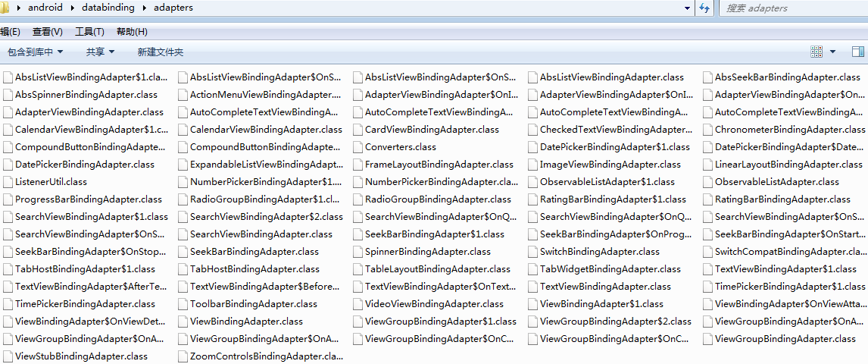
Task: Go to the android folder breadcrumb
Action: pos(45,8)
